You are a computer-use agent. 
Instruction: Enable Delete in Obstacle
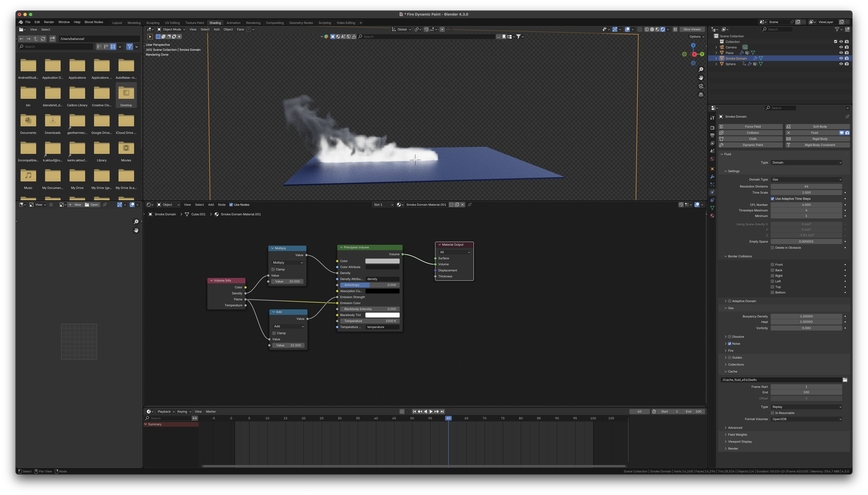click(x=772, y=248)
